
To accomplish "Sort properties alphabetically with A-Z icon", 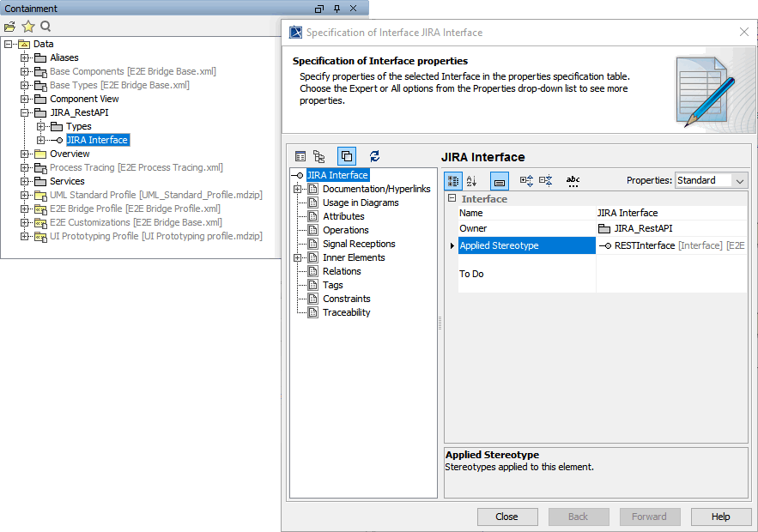I will (470, 181).
